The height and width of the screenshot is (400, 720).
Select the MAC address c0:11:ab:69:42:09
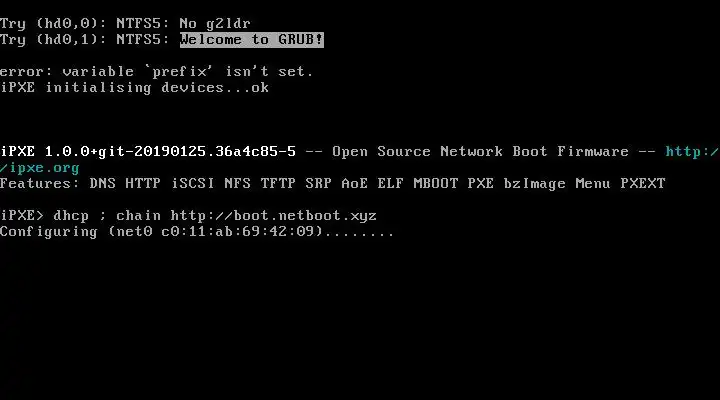coord(238,231)
